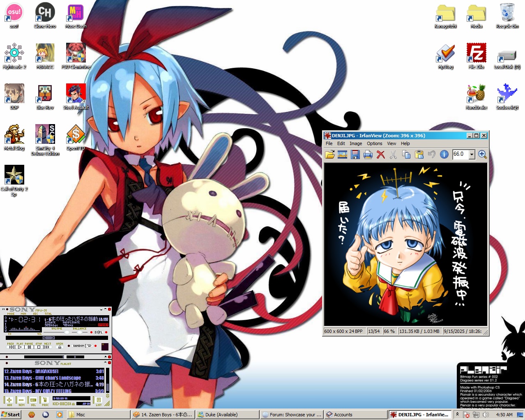
Task: Toggle RANDOM shuffle in the Winamp player
Action: (79, 346)
